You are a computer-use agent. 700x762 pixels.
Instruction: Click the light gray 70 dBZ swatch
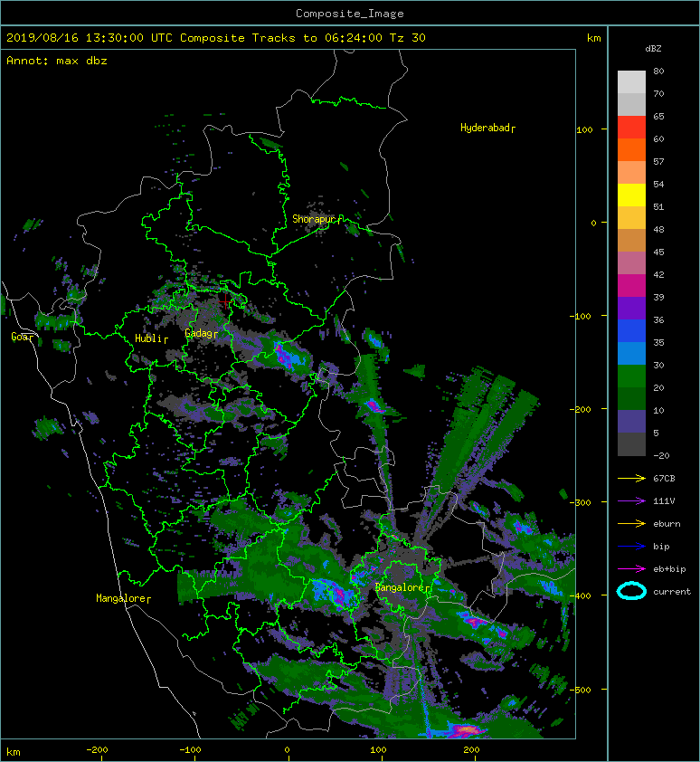(x=631, y=82)
